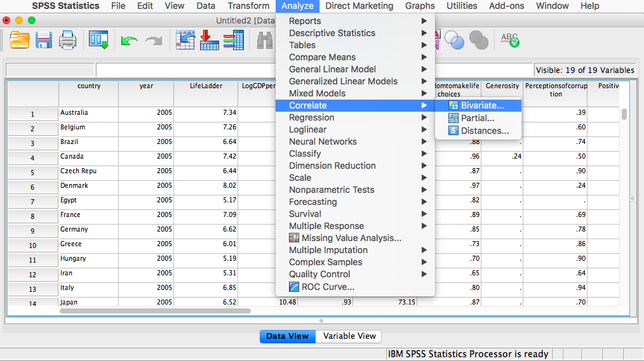Expand the Regression submenu
644x361 pixels.
tap(355, 117)
